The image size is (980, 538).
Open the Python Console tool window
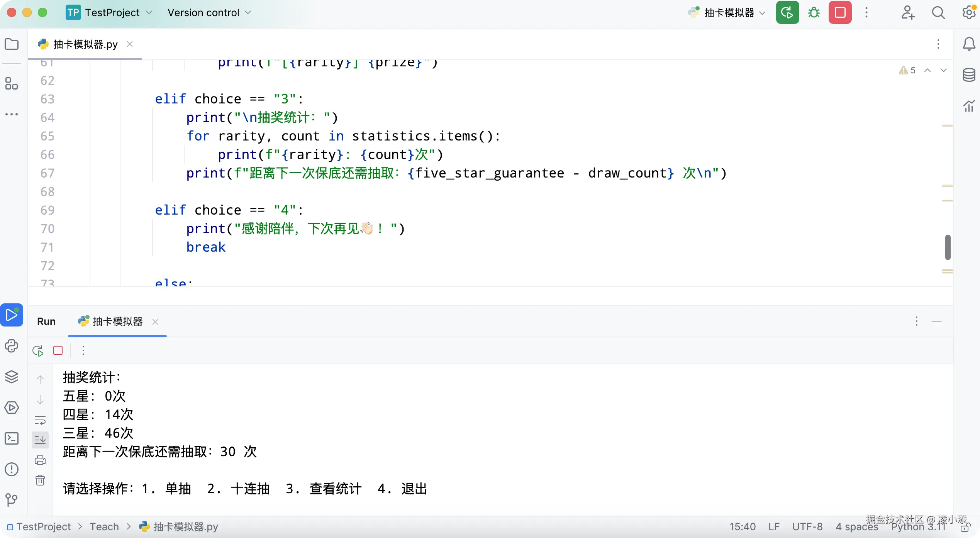[x=12, y=346]
